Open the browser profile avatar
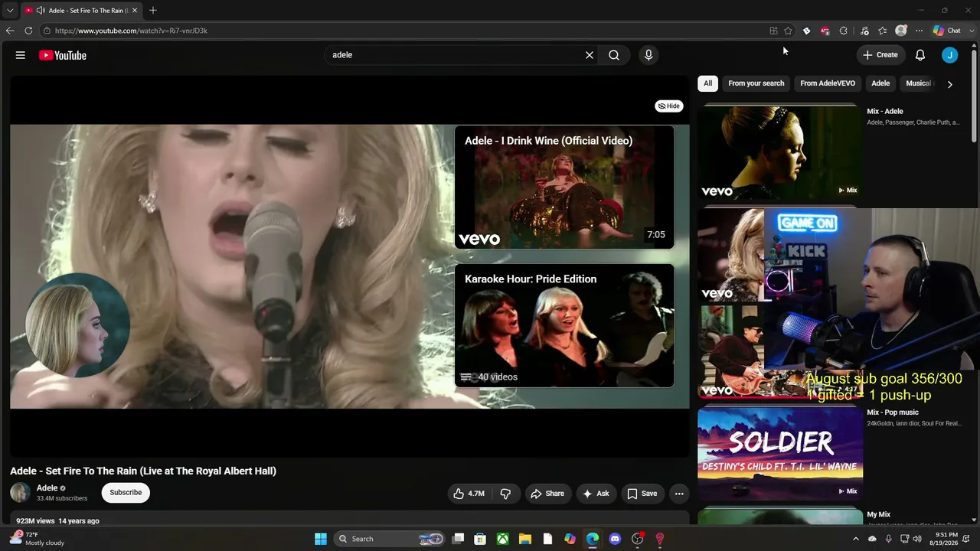 tap(901, 31)
